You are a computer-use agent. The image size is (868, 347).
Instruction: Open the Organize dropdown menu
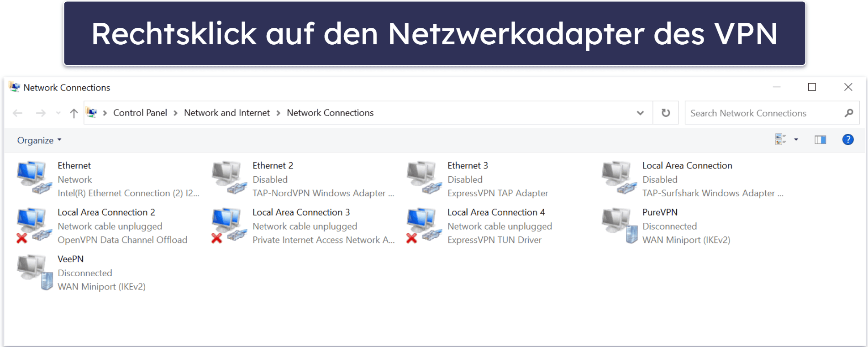39,140
